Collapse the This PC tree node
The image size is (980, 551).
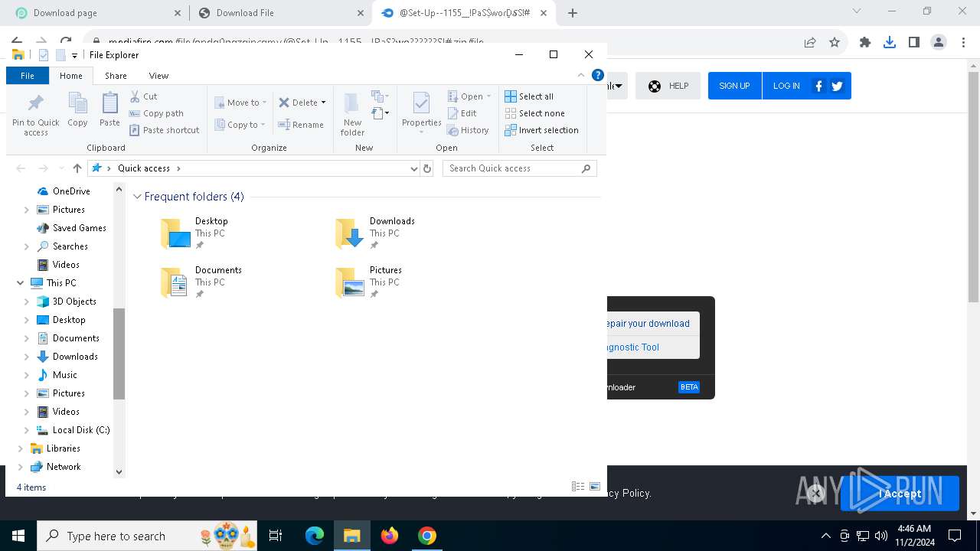click(x=20, y=283)
